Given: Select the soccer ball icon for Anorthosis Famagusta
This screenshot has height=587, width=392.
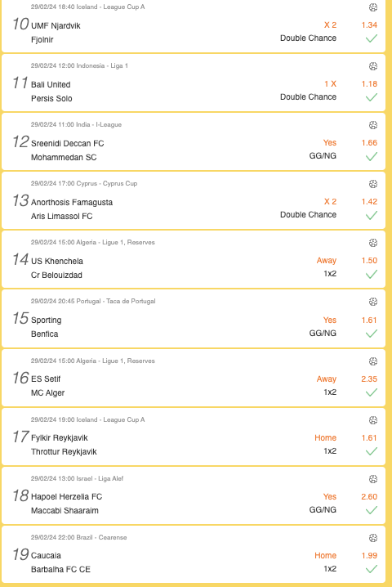Looking at the screenshot, I should [373, 184].
